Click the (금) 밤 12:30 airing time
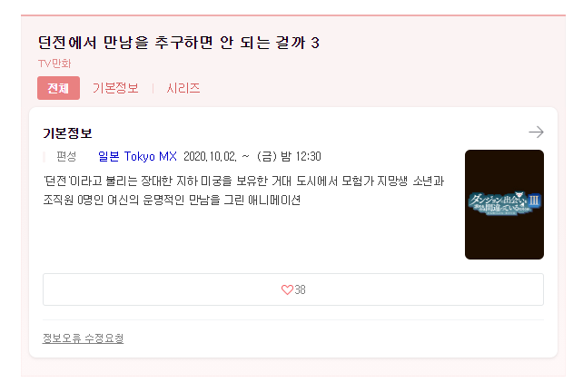 pos(289,156)
